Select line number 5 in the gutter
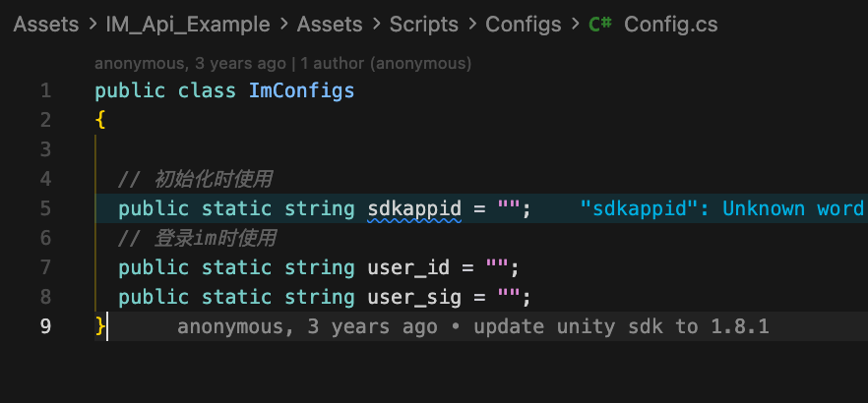 pos(45,208)
